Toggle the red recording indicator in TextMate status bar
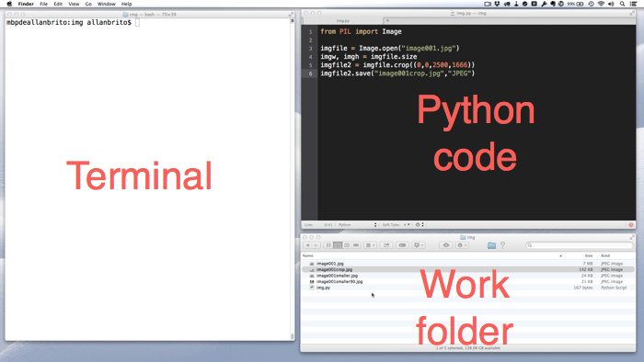 tap(631, 225)
